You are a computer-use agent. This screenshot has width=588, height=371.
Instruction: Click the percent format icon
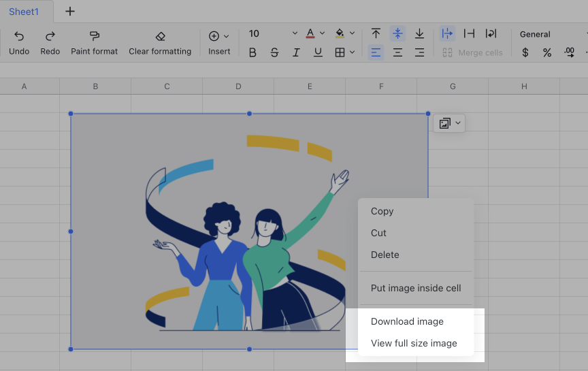tap(546, 52)
